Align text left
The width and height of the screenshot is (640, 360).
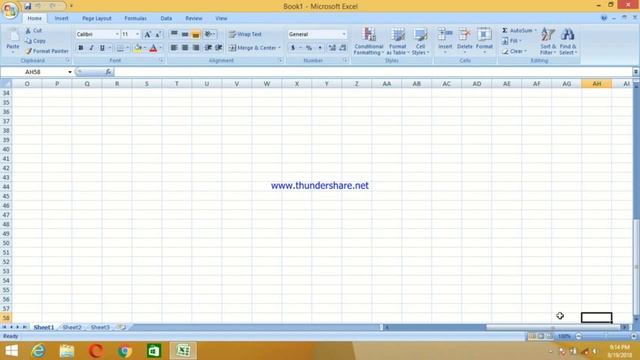[x=174, y=48]
